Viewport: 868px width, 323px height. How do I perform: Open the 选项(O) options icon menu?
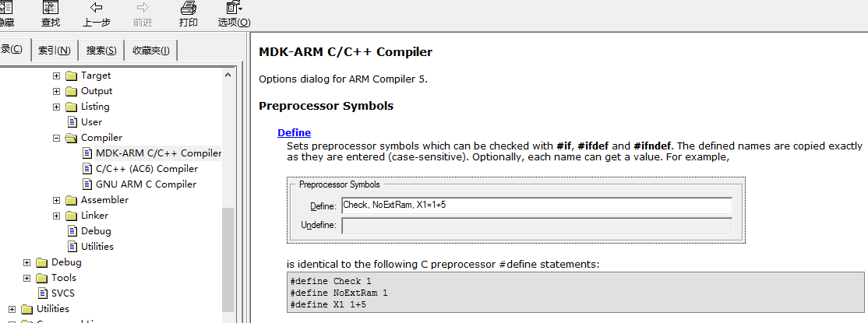pos(234,8)
